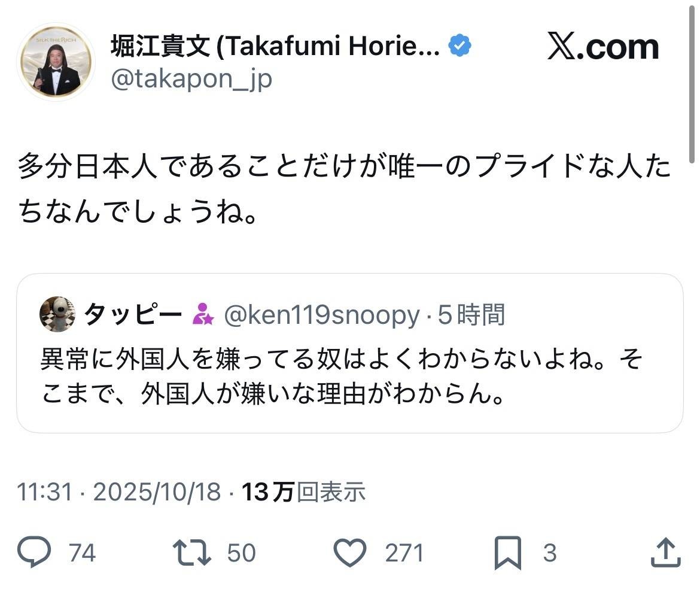Click the 5時間 quoted post time
700x595 pixels.
click(x=471, y=314)
